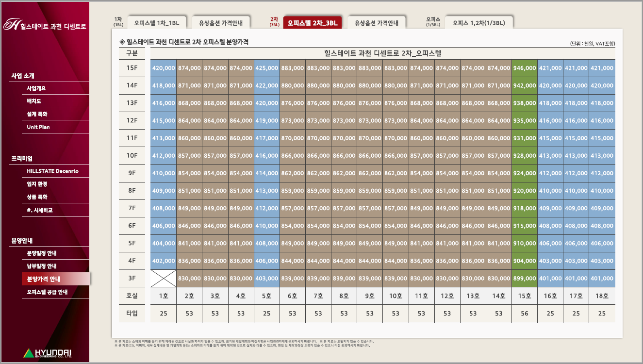Click the 402,000 cell at 4F
Screen dimensions: 643x364
pos(164,261)
